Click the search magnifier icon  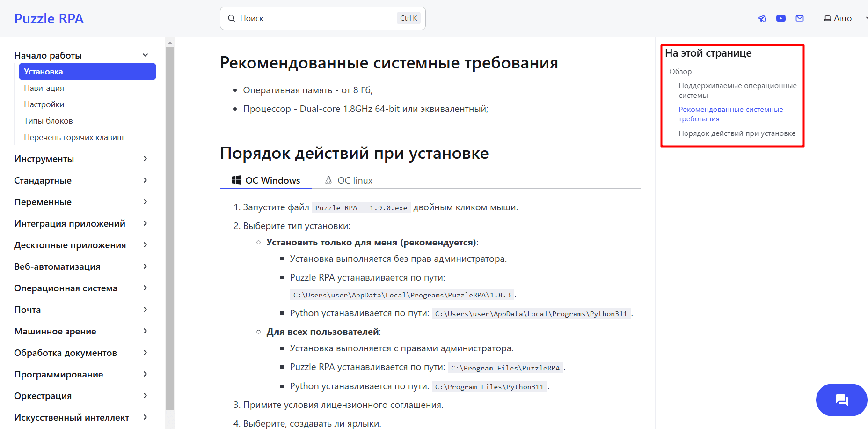(232, 18)
